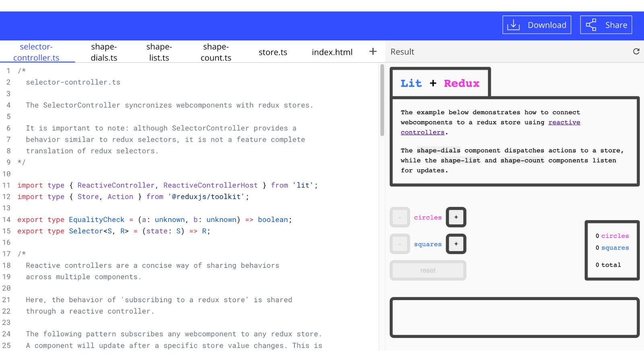The width and height of the screenshot is (644, 362).
Task: Click the '0 total' count text
Action: click(x=608, y=265)
